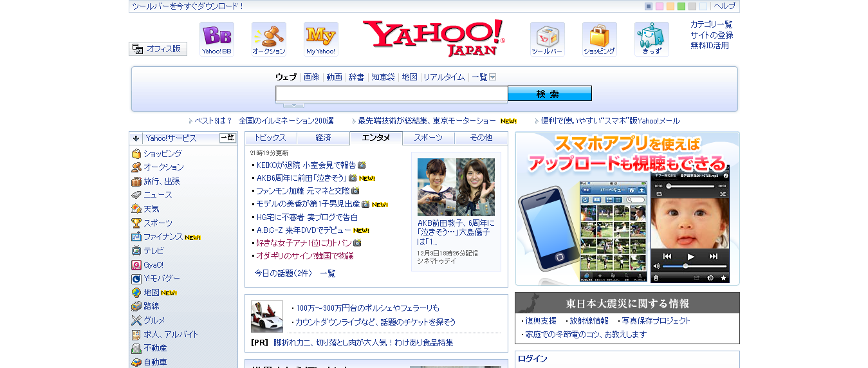868x368 pixels.
Task: Open 東京モーターショー promo link
Action: (427, 121)
